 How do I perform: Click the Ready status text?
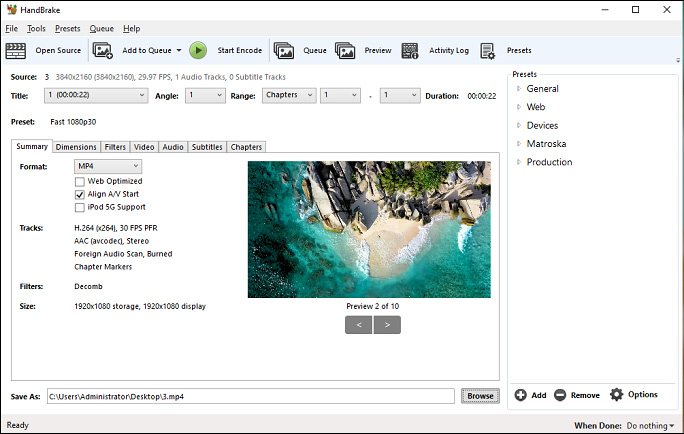pyautogui.click(x=17, y=425)
